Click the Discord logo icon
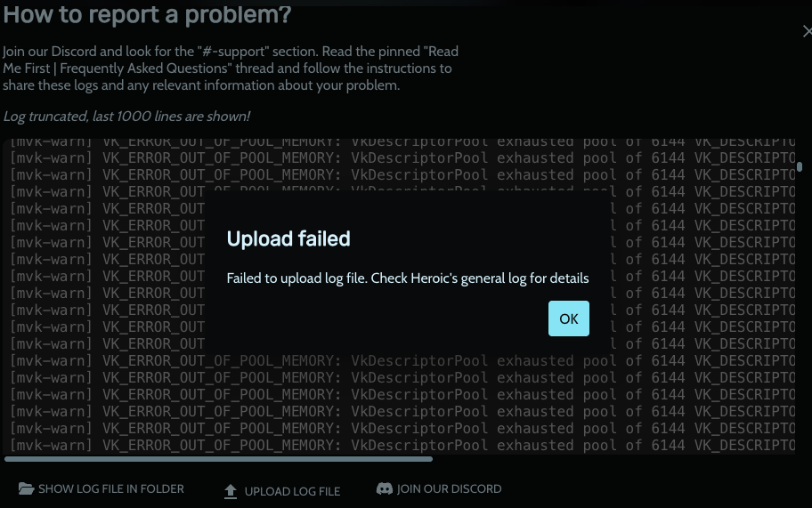The height and width of the screenshot is (508, 812). click(x=385, y=488)
